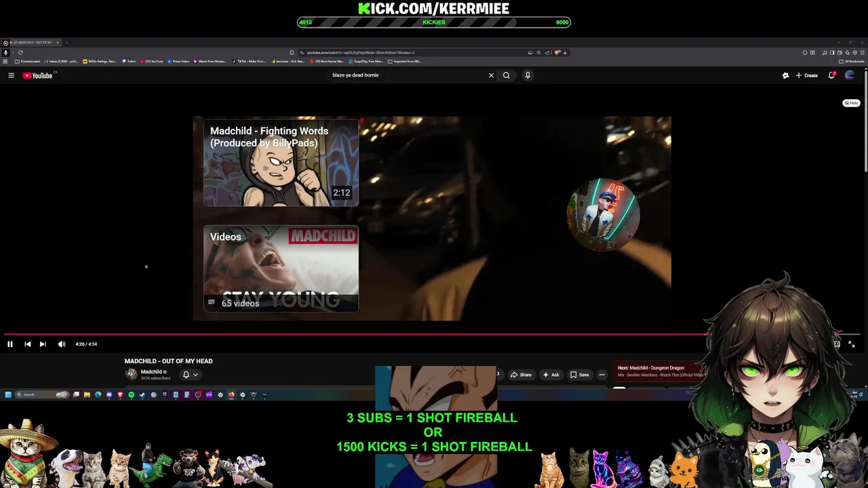Open File Explorer from the taskbar

point(87,394)
